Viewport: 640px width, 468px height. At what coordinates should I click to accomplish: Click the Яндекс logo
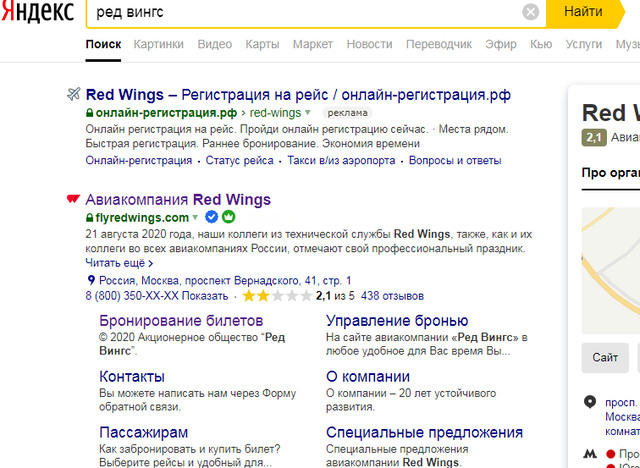37,11
